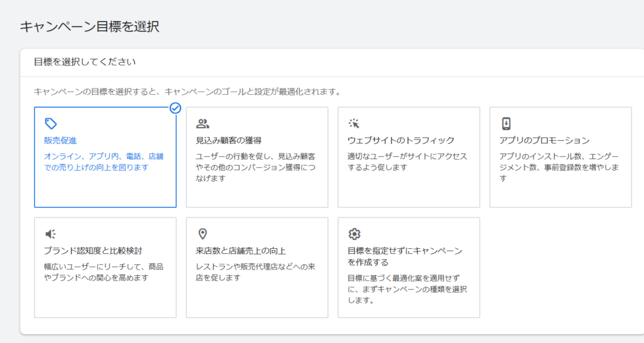Choose ウェブサイトのトラフィック goal

pyautogui.click(x=409, y=157)
